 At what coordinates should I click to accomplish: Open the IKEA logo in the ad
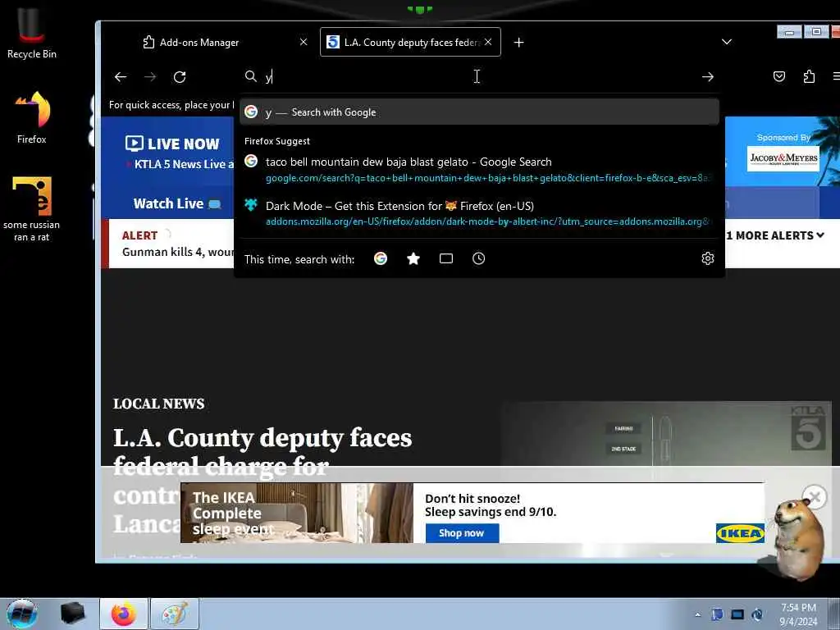point(740,533)
